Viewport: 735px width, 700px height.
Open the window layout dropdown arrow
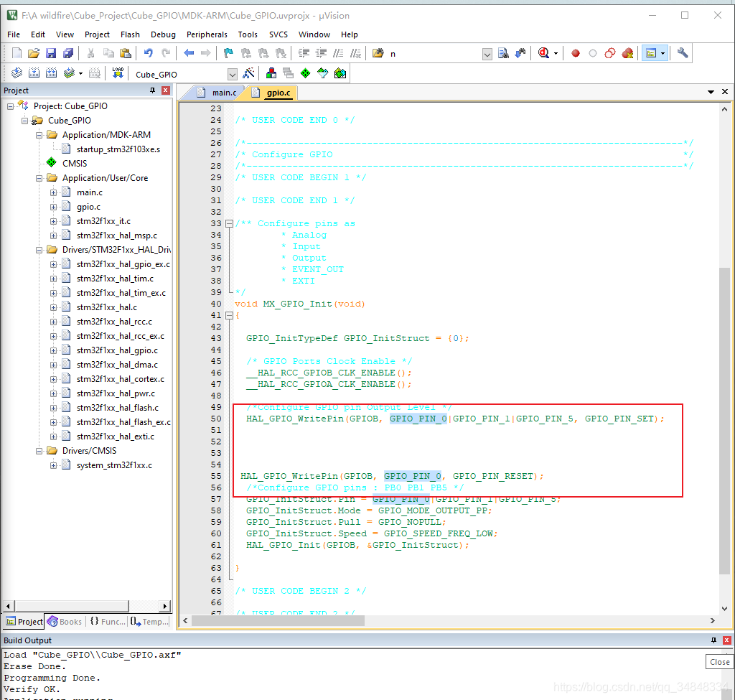click(x=663, y=54)
